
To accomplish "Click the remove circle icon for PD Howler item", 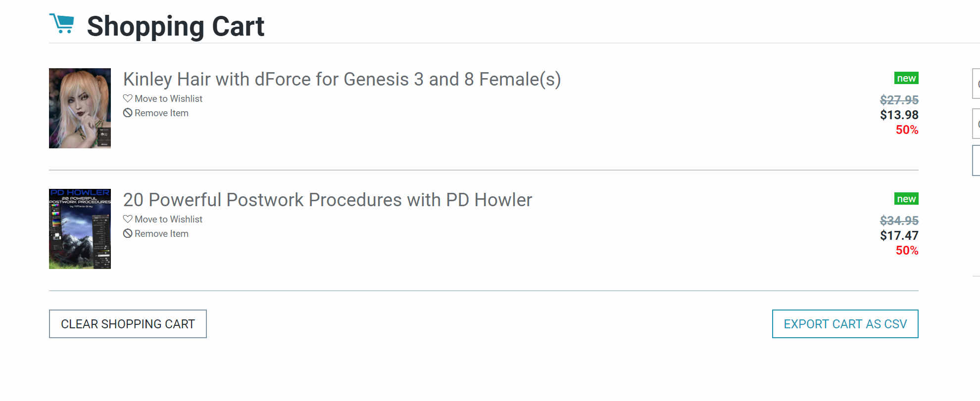I will [x=128, y=233].
